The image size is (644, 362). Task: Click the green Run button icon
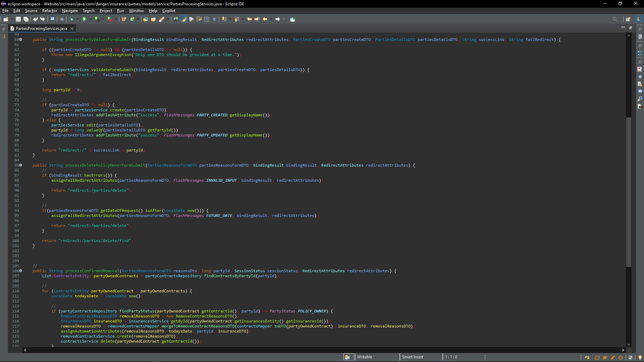click(x=84, y=19)
